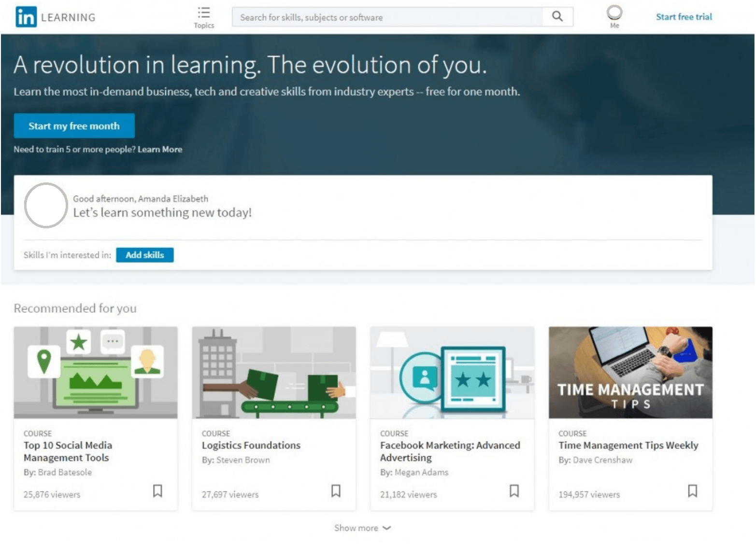Click the 194,957 viewers count

coord(589,494)
